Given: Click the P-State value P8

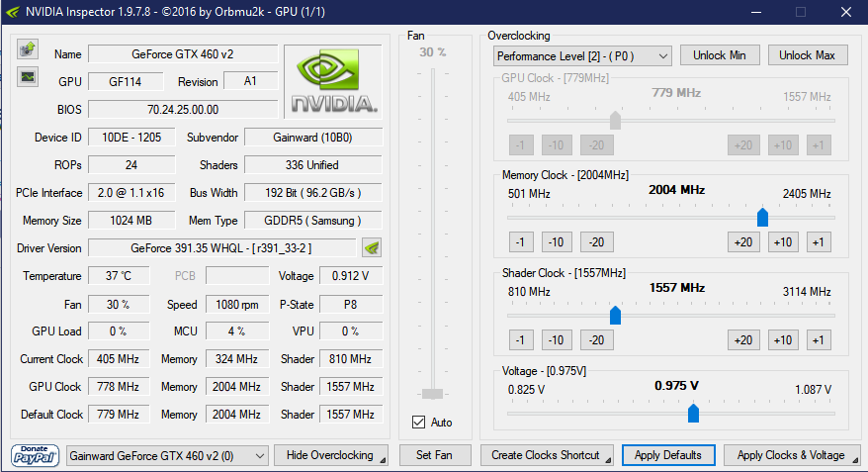Looking at the screenshot, I should pos(350,304).
